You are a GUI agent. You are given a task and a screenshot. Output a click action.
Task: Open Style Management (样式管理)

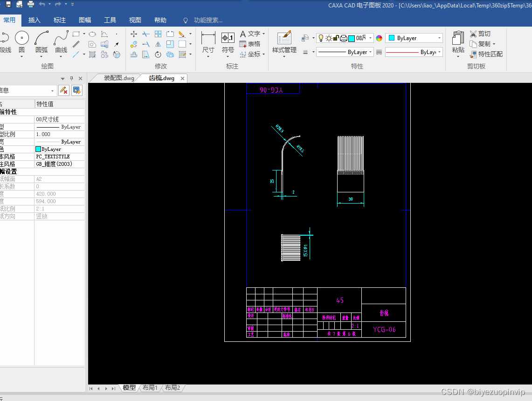tap(284, 42)
